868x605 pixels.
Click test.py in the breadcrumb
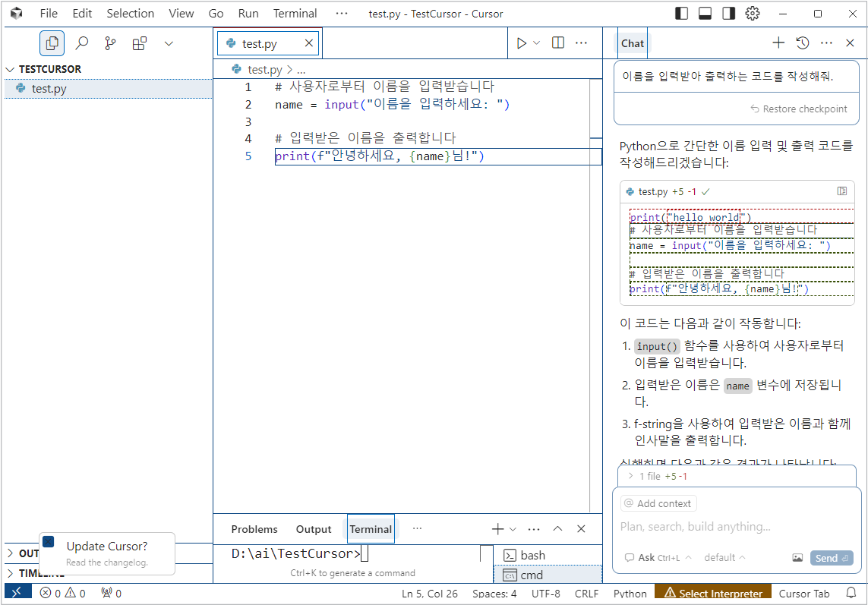(x=264, y=70)
